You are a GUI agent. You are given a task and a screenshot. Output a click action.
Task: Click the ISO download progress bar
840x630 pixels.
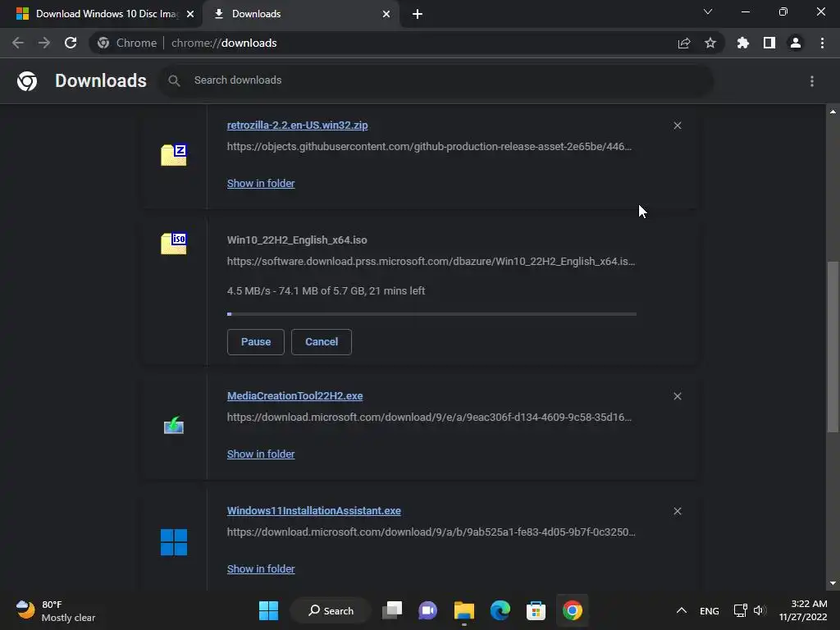coord(431,314)
